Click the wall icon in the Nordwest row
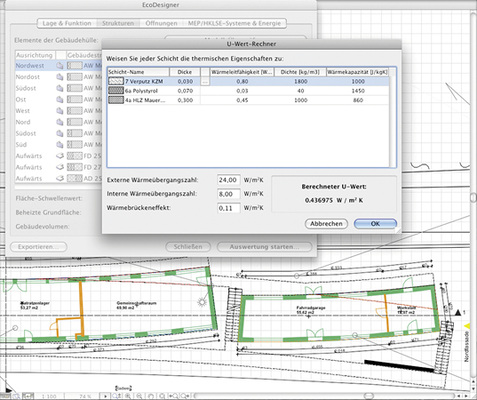This screenshot has height=400, width=477. 60,66
